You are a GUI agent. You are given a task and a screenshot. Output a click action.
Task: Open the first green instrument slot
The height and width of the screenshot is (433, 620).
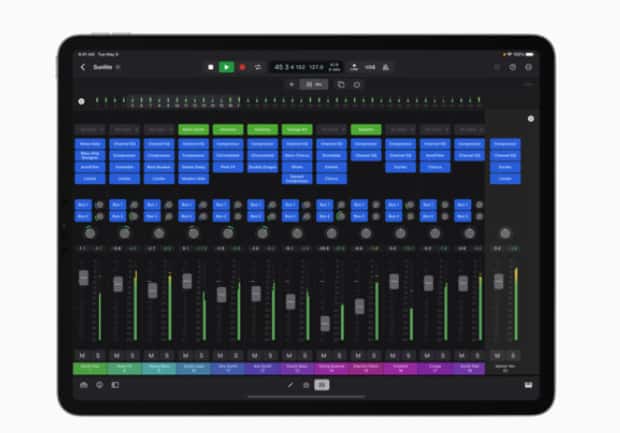point(193,130)
